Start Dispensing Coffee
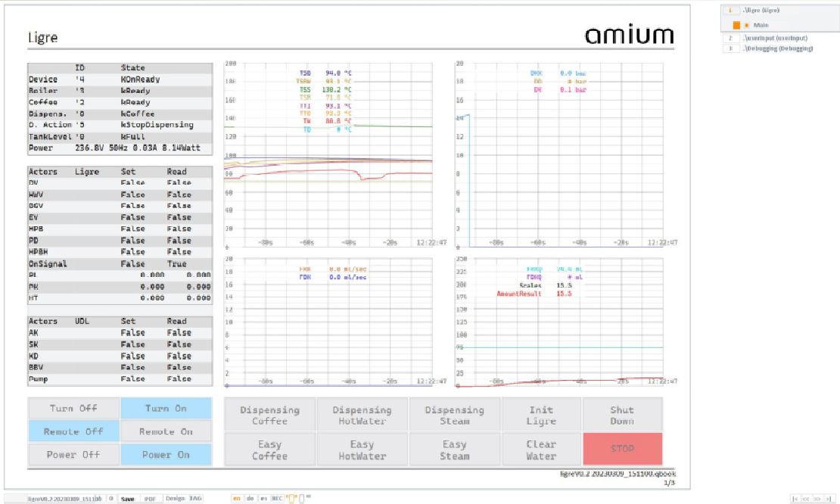The height and width of the screenshot is (504, 840). point(269,415)
